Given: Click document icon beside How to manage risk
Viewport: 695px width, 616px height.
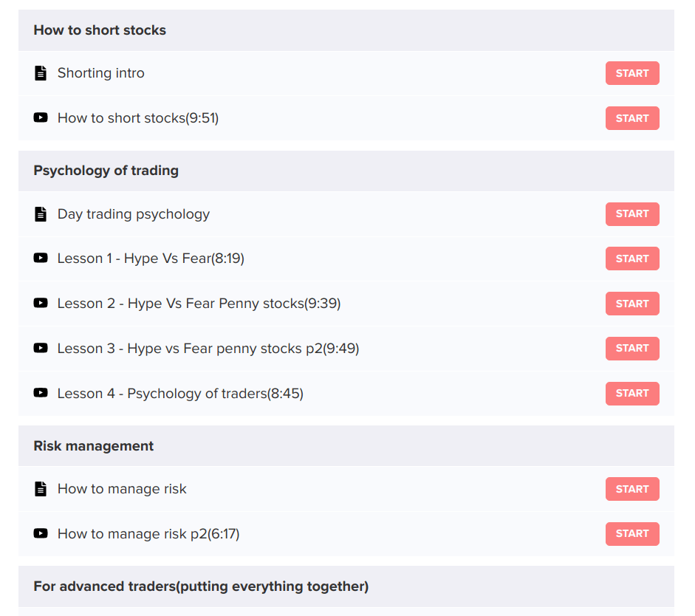Looking at the screenshot, I should (x=41, y=489).
